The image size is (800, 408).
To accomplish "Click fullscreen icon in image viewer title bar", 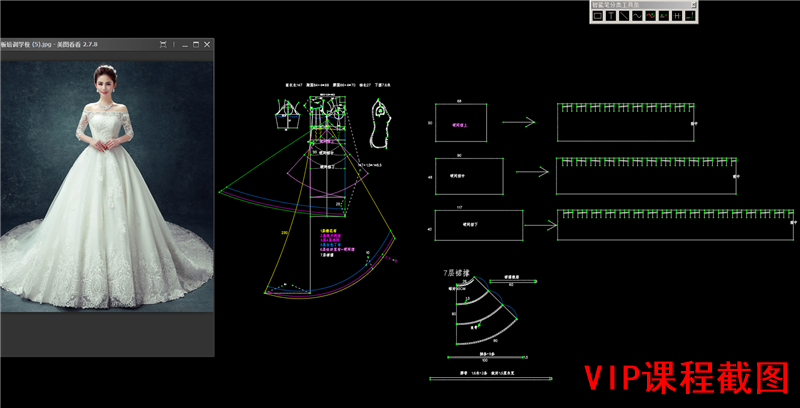I will click(x=163, y=44).
